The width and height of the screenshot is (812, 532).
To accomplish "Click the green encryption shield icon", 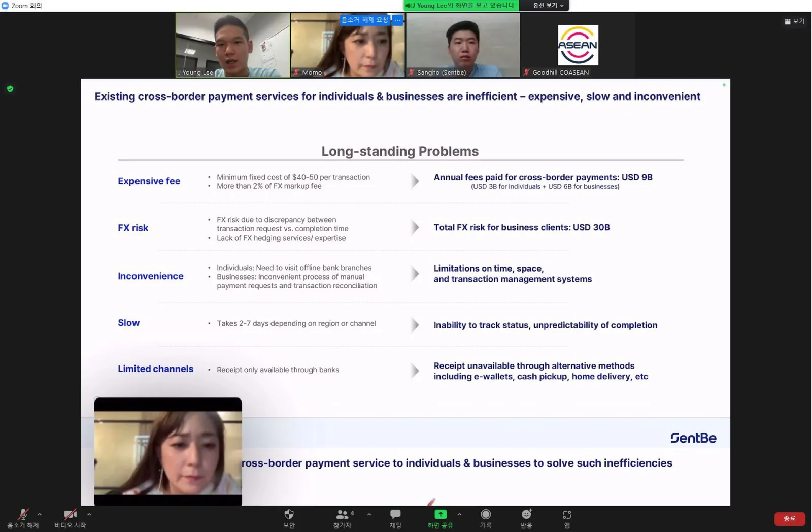I will 10,89.
